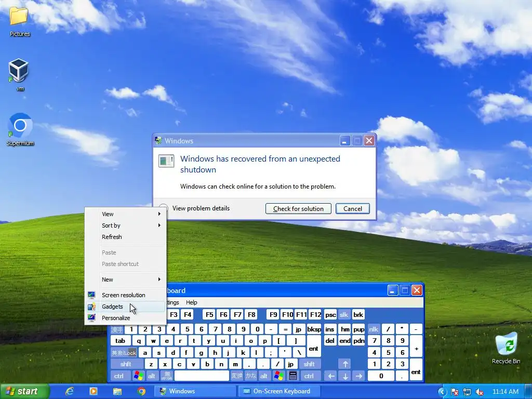This screenshot has width=532, height=399.
Task: Click the space bar key
Action: point(202,376)
